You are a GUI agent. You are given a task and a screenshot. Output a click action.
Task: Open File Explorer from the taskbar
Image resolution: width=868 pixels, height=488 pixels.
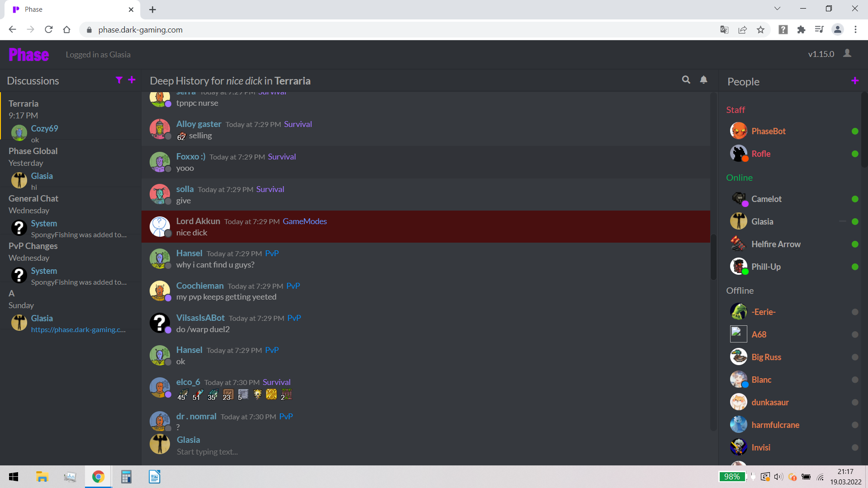point(42,477)
